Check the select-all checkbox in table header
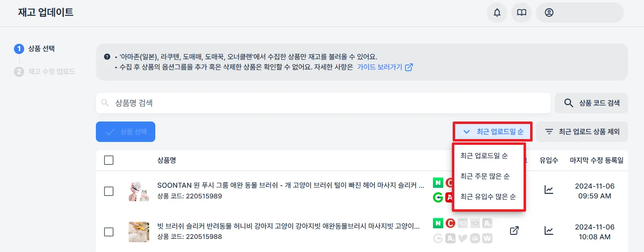Viewport: 644px width, 252px height. point(109,160)
